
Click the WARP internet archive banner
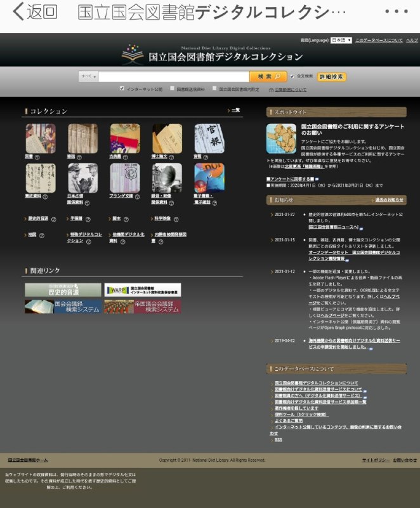tap(143, 290)
